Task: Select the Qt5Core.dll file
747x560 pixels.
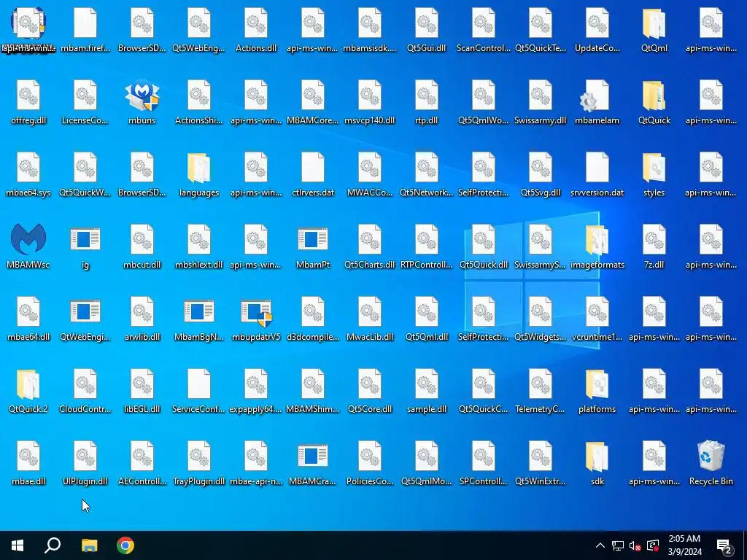Action: tap(370, 384)
